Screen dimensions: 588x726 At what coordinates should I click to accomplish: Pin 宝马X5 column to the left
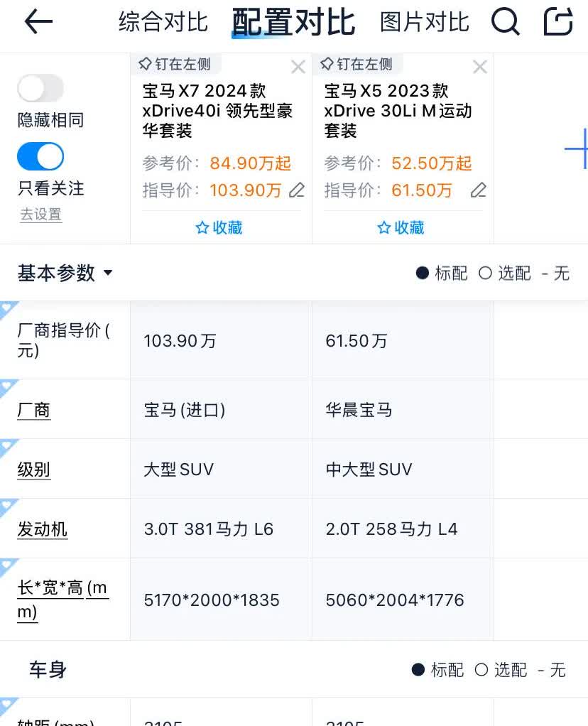tap(356, 64)
